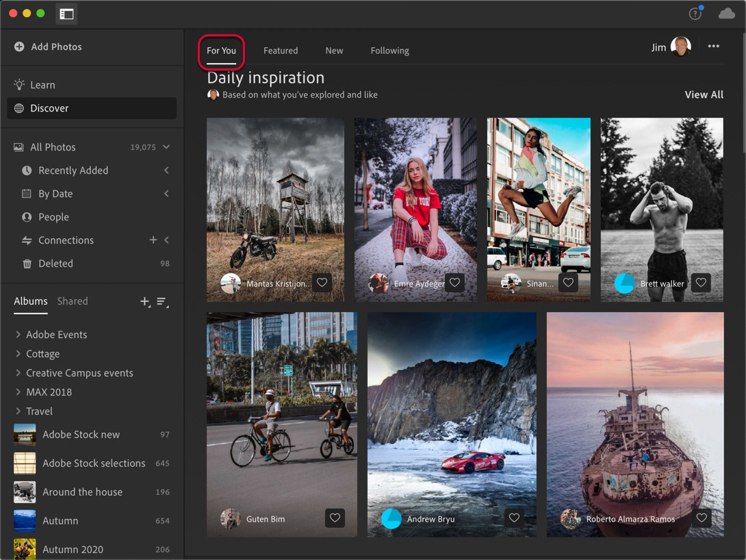Expand the MAX 2018 album folder
Screen dimensions: 746x560
coord(18,392)
